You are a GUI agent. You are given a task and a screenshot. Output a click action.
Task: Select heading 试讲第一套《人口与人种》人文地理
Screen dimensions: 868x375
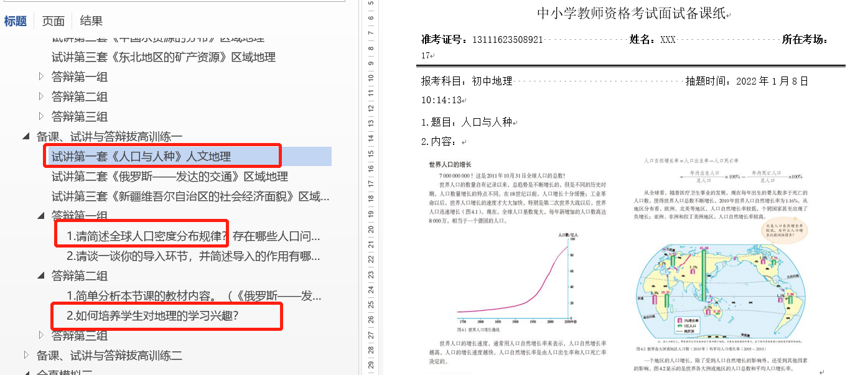point(141,156)
